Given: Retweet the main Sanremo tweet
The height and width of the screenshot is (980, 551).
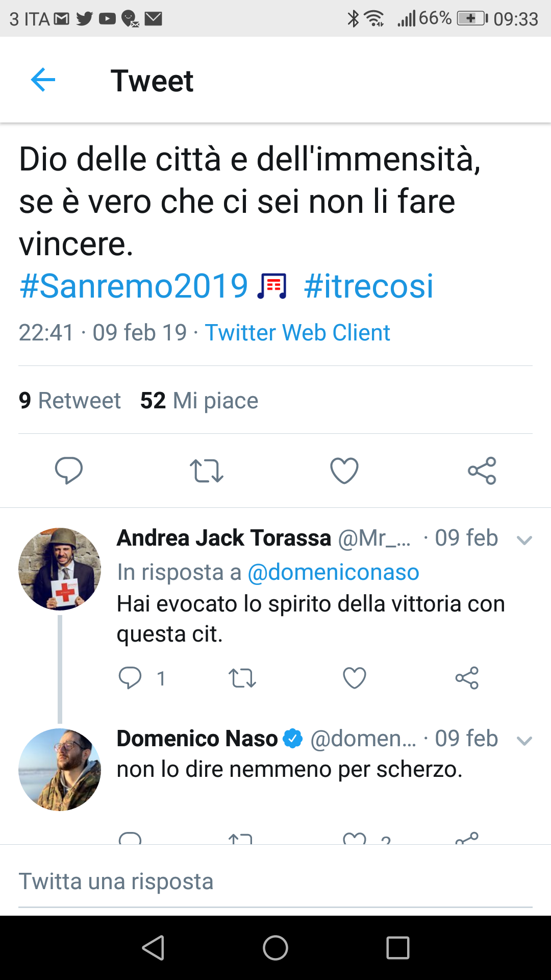Looking at the screenshot, I should [x=206, y=471].
